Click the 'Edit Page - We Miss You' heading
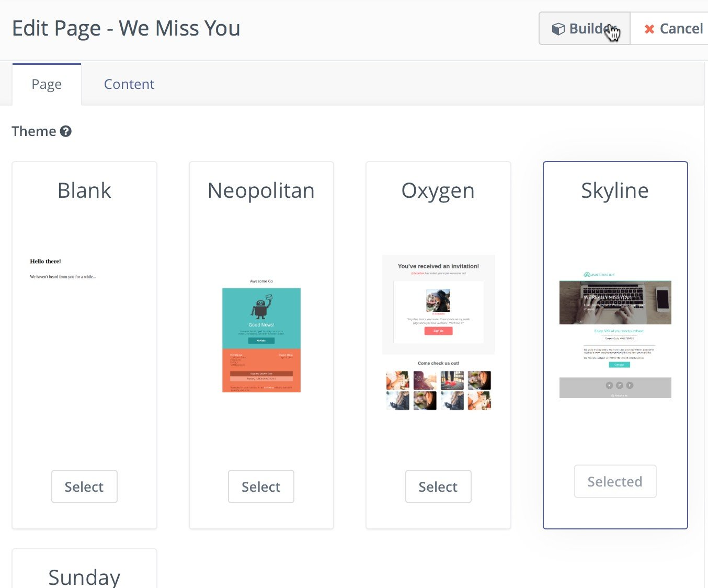Viewport: 708px width, 588px height. [126, 28]
